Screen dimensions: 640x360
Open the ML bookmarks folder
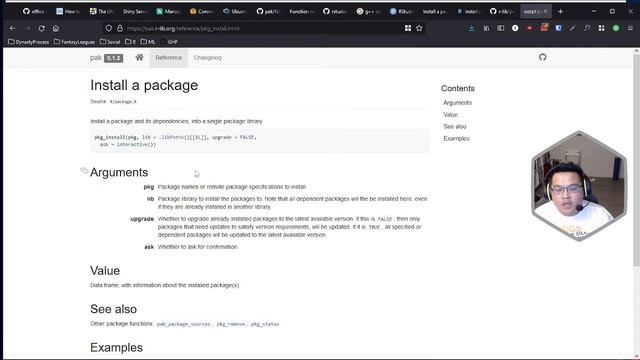pyautogui.click(x=148, y=42)
